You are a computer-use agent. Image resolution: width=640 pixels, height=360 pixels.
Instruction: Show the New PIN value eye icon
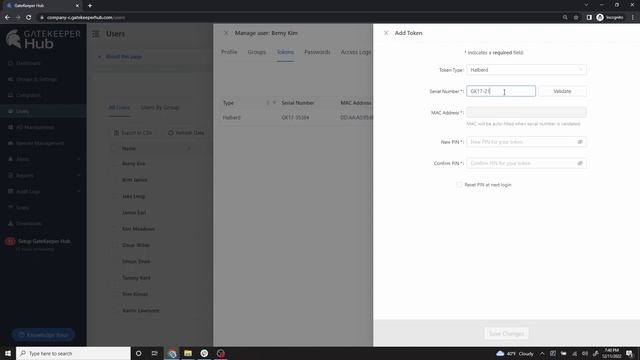coord(580,142)
